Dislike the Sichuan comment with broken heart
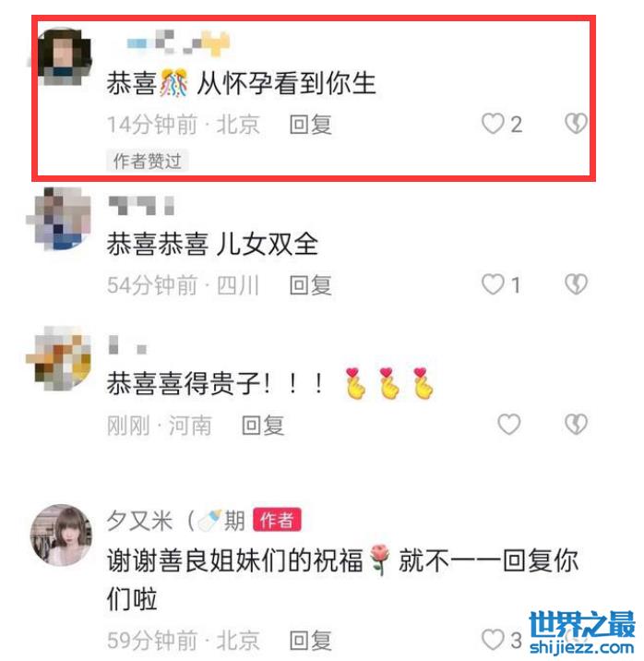This screenshot has height=661, width=644. coord(576,284)
